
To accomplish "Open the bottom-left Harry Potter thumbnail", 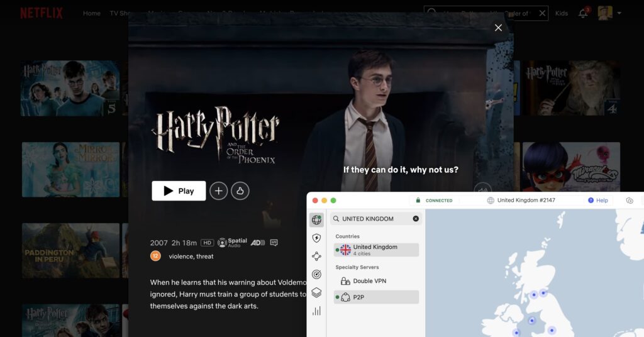I will (70, 321).
